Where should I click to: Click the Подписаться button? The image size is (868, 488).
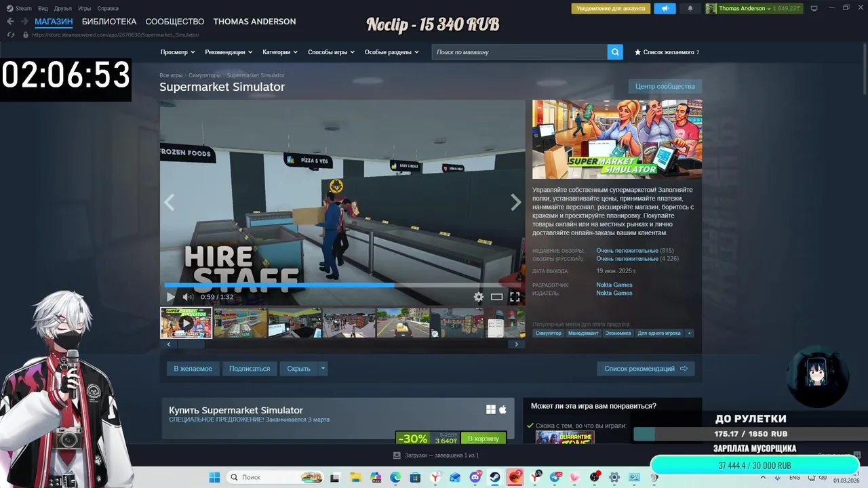click(250, 369)
